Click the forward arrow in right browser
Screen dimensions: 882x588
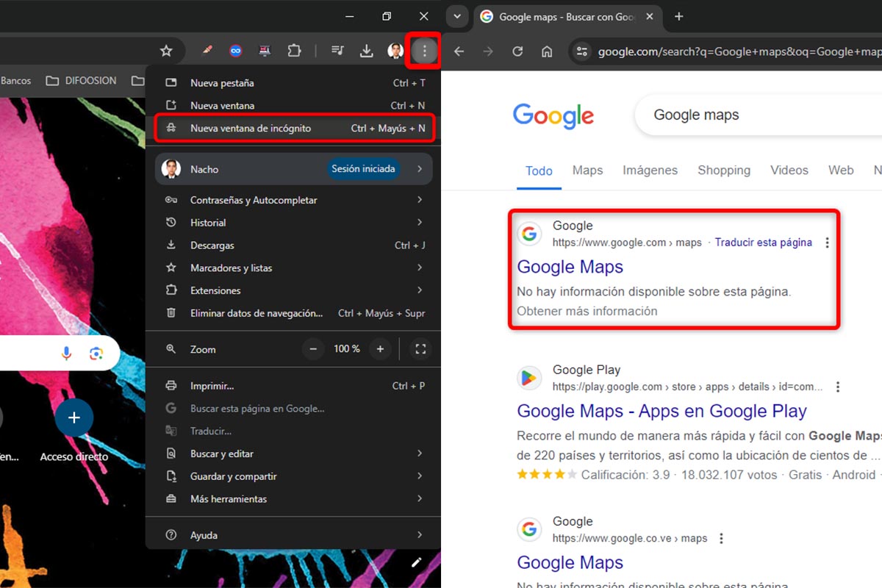(488, 51)
